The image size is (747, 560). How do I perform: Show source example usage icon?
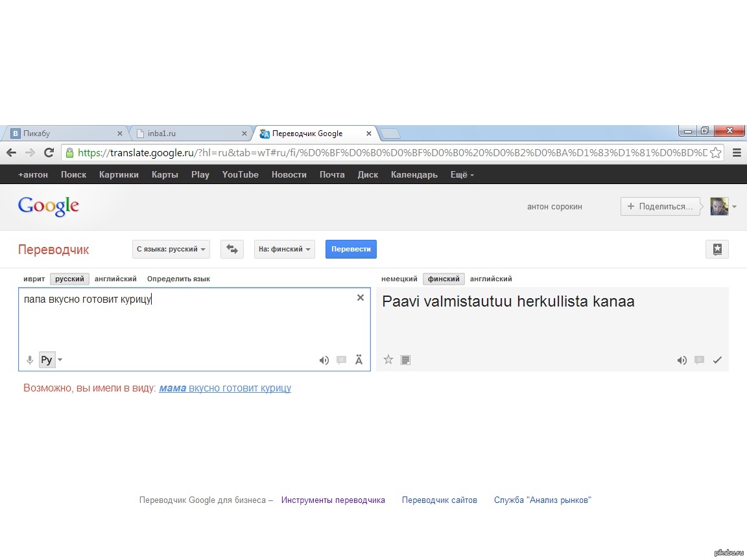[x=341, y=360]
